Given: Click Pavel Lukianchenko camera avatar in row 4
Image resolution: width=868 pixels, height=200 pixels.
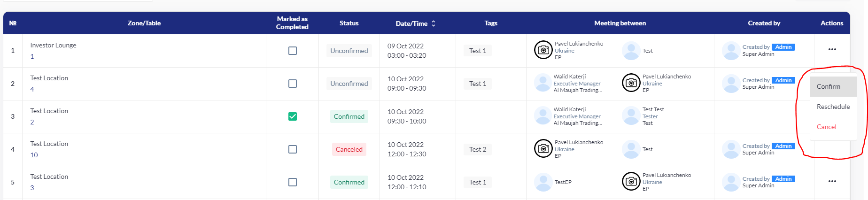Looking at the screenshot, I should coord(543,148).
